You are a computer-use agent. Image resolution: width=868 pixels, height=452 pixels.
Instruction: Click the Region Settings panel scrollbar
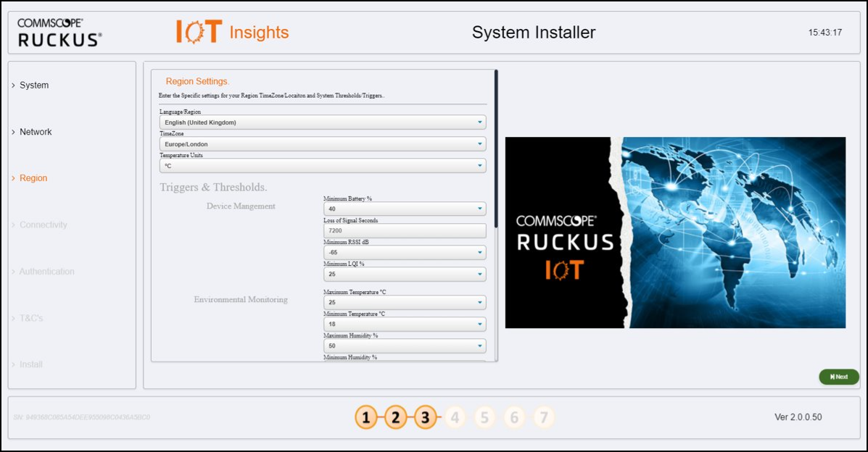pos(496,148)
